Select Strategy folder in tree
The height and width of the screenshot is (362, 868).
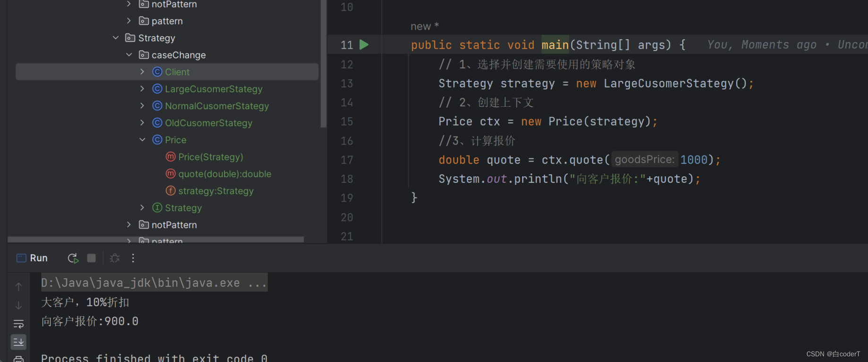(x=156, y=38)
